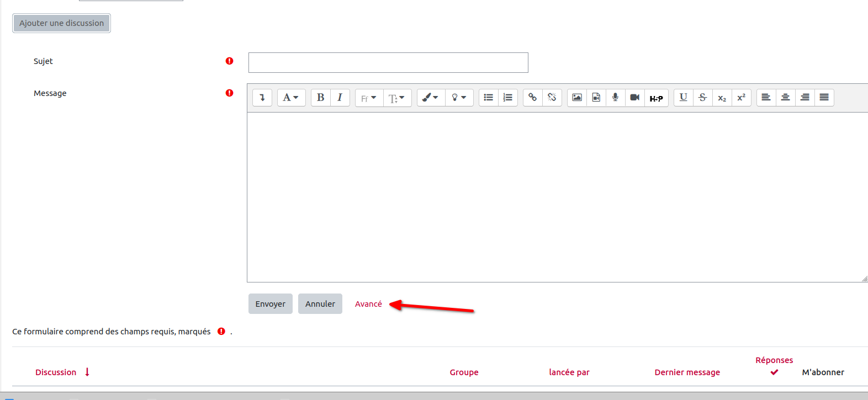Record video with the camera icon
868x400 pixels.
tap(634, 98)
